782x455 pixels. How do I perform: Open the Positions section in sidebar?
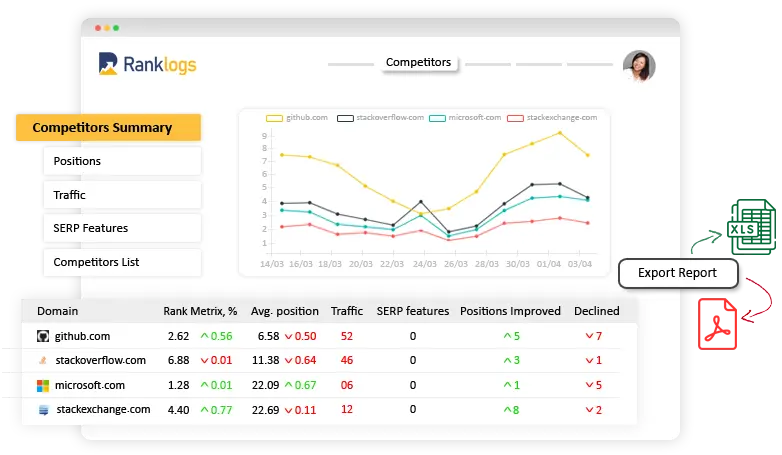[121, 161]
